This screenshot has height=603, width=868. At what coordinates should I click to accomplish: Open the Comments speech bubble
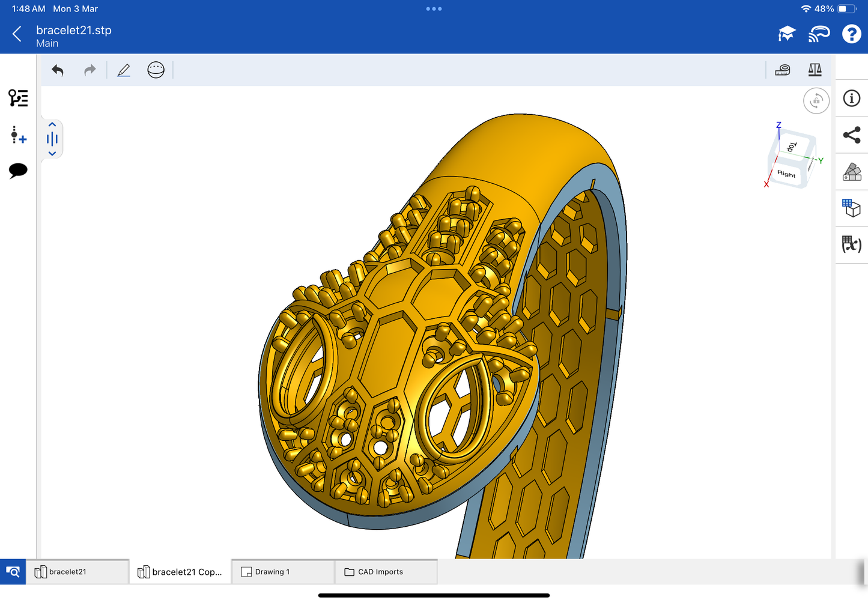click(x=18, y=171)
